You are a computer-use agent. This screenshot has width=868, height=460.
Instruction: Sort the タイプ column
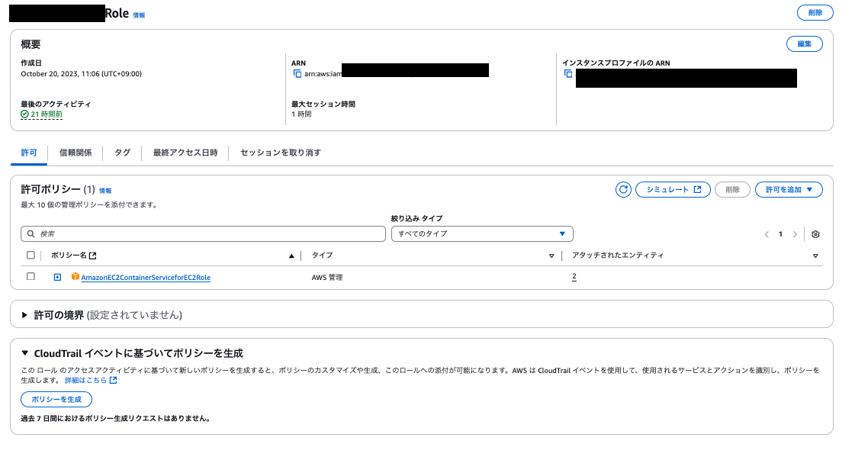[551, 256]
